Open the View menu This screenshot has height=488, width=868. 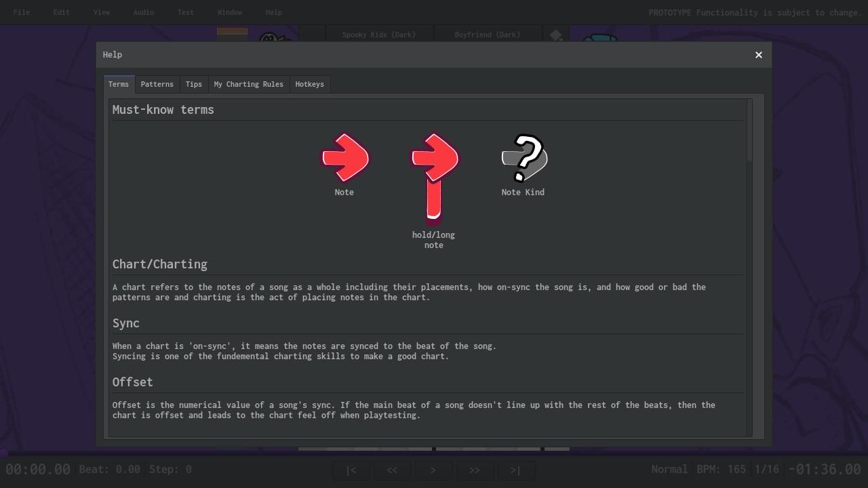102,12
